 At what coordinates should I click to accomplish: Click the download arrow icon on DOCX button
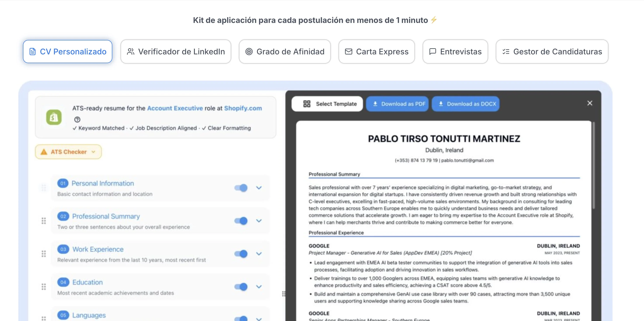tap(441, 104)
